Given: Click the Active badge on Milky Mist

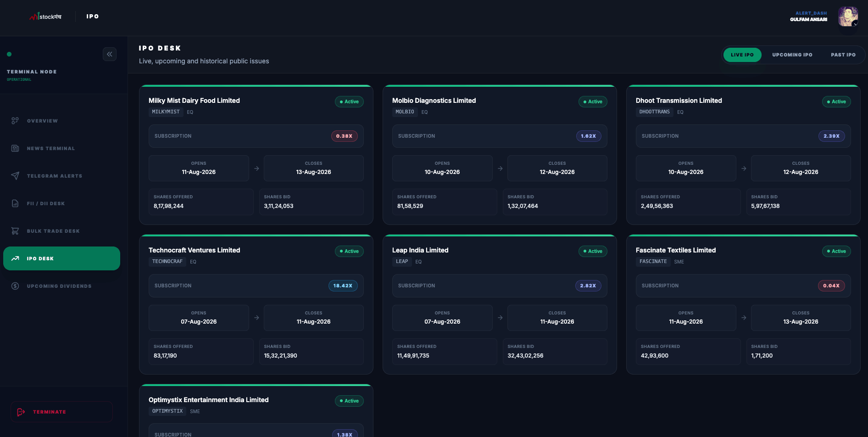Looking at the screenshot, I should 349,101.
